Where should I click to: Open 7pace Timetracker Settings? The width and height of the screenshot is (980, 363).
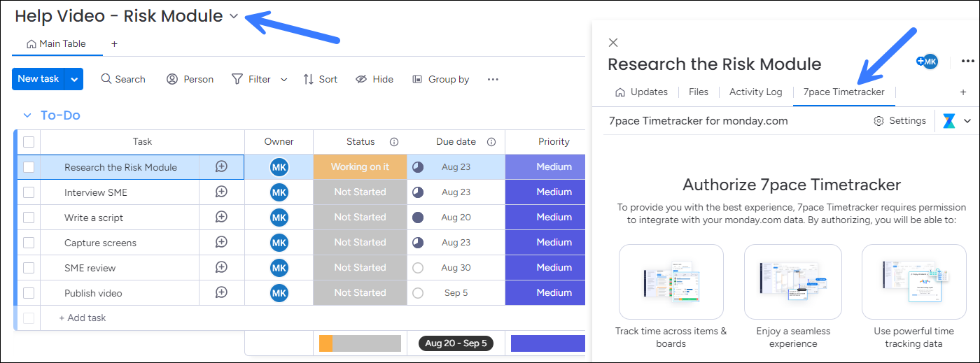(x=900, y=121)
